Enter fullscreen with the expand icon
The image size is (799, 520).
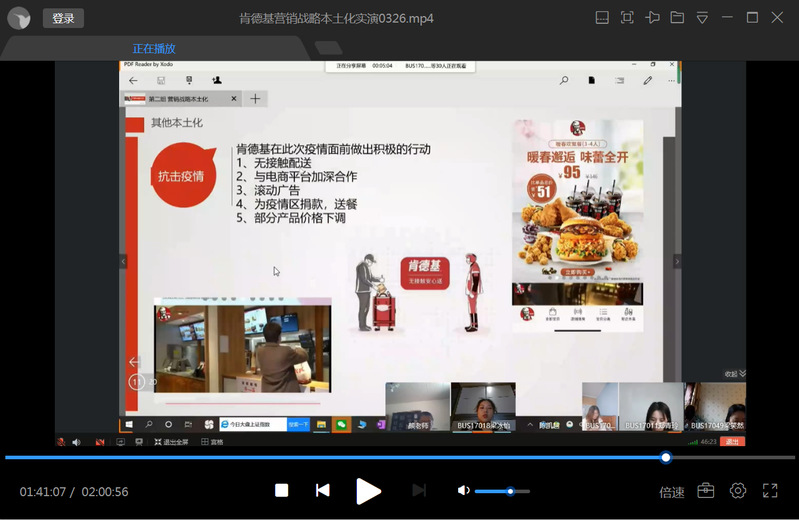(770, 490)
